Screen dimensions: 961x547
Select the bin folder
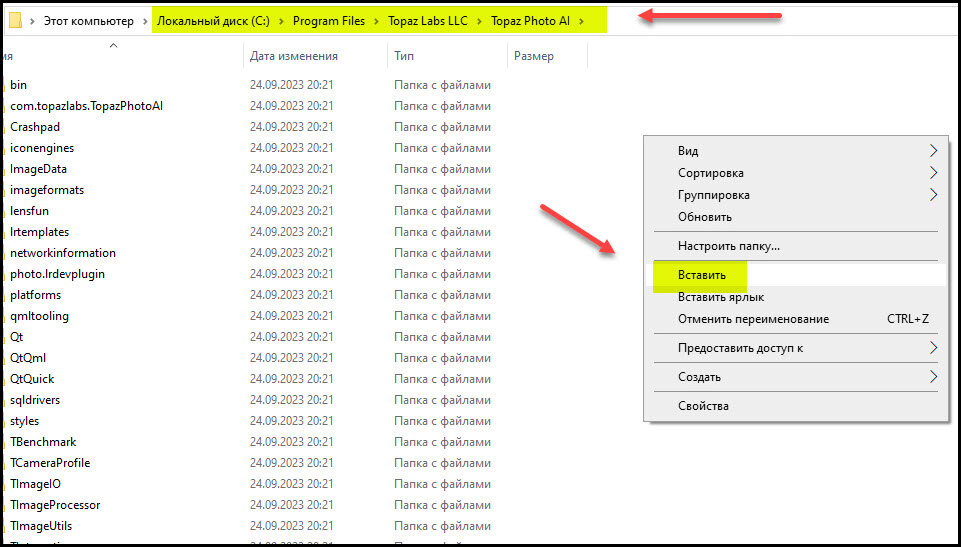18,85
